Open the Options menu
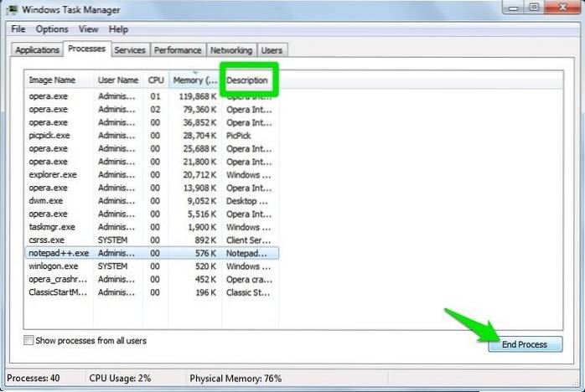Image resolution: width=585 pixels, height=392 pixels. [52, 29]
